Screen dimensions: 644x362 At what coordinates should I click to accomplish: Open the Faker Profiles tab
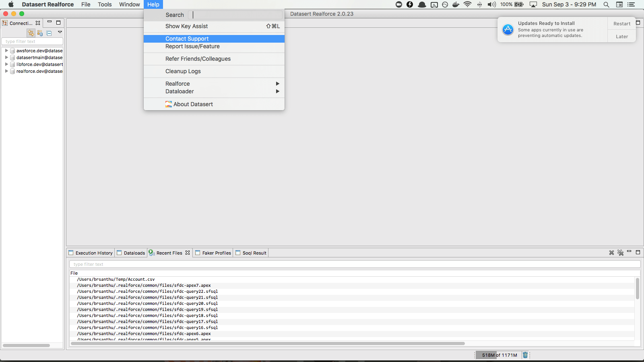[213, 253]
